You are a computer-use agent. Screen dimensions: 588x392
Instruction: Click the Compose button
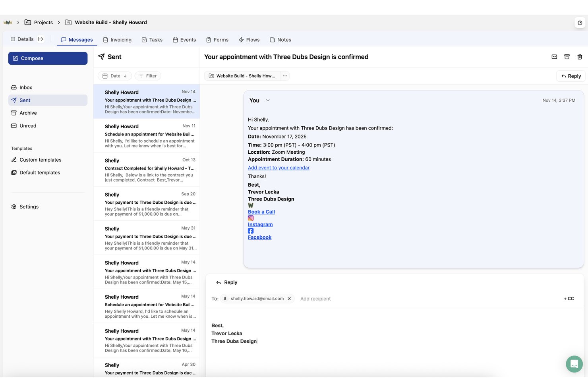[48, 58]
